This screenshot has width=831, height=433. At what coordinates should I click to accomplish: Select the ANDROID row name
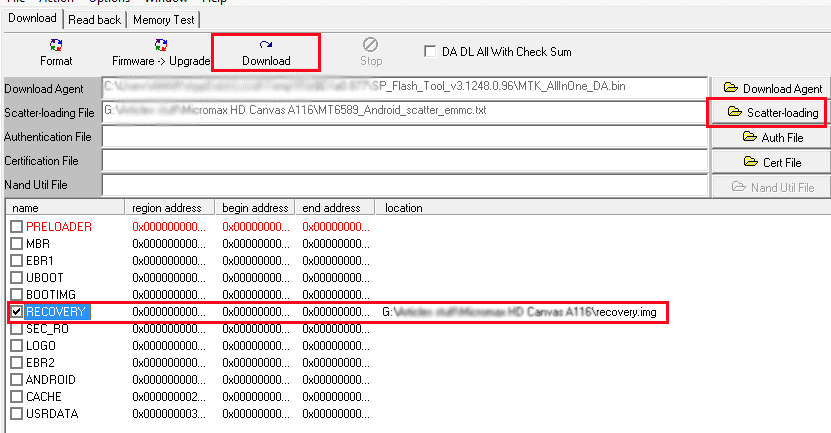(x=51, y=379)
